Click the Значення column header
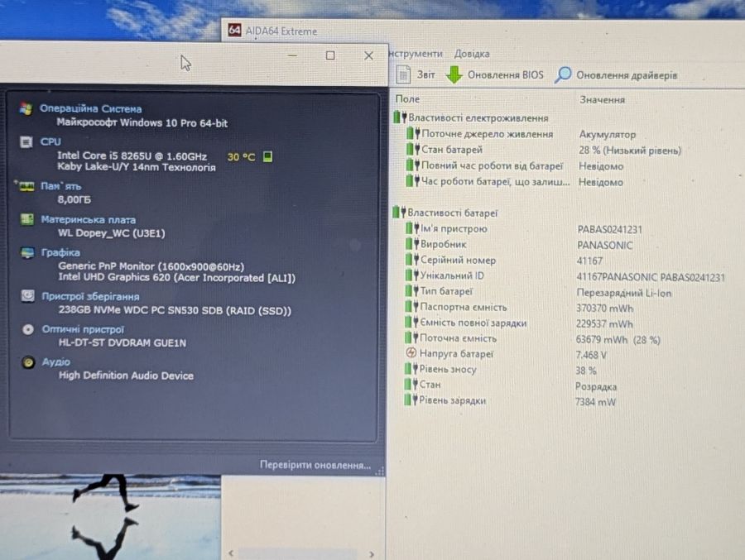745x560 pixels. click(x=602, y=100)
